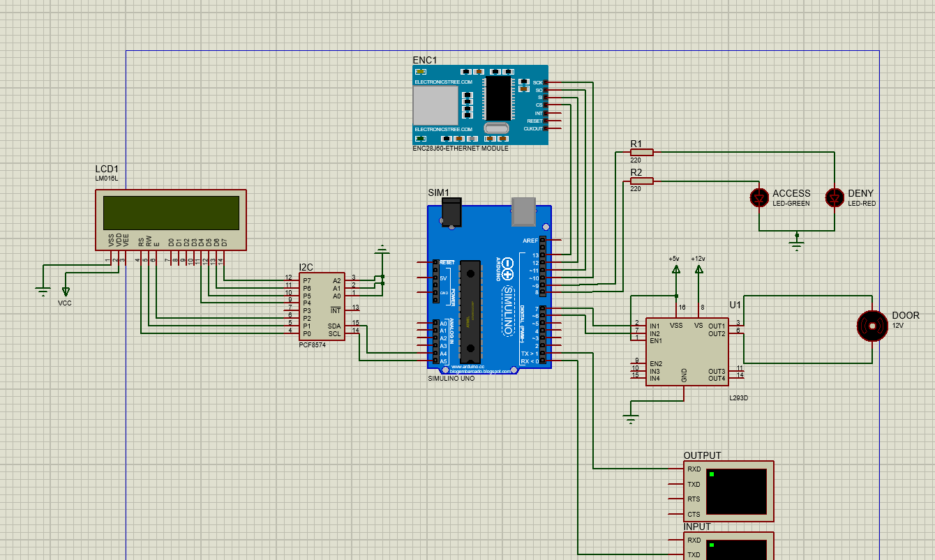Click the 'LM016L' value text

point(106,179)
